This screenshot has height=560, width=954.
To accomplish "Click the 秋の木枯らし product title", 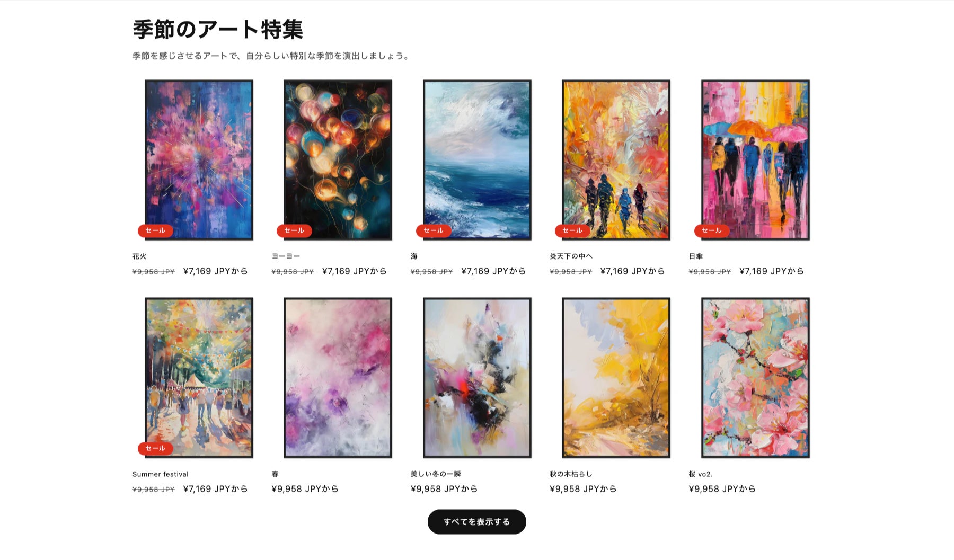I will point(571,474).
